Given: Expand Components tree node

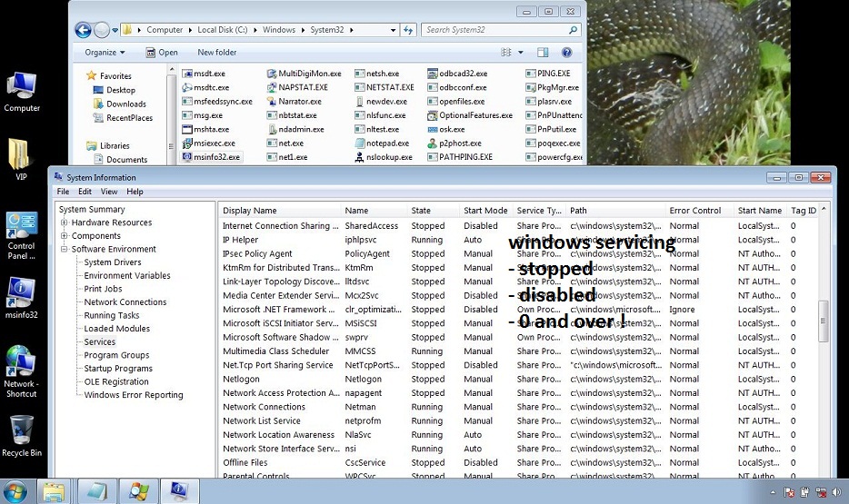Looking at the screenshot, I should pyautogui.click(x=64, y=236).
